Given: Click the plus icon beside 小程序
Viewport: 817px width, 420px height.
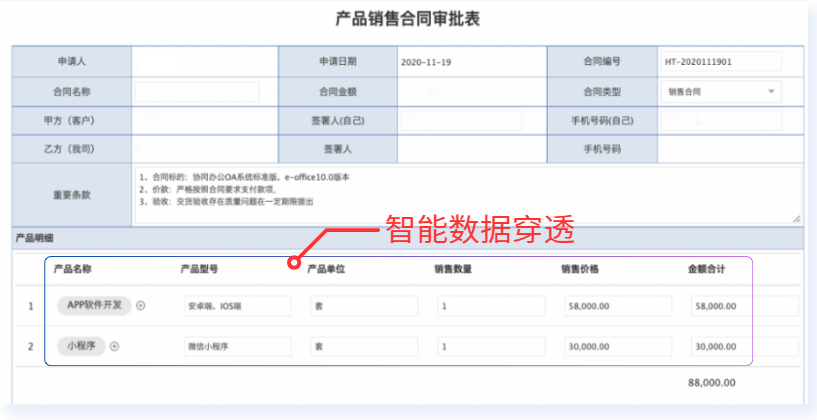Looking at the screenshot, I should click(x=115, y=346).
